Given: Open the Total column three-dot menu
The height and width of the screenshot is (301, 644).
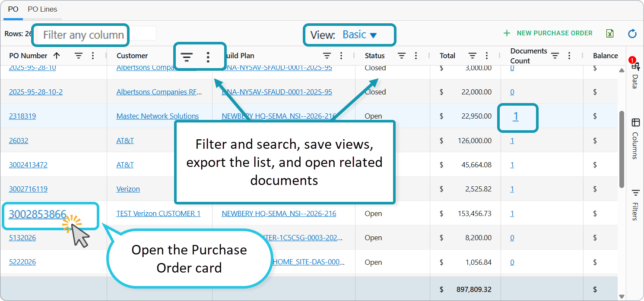Looking at the screenshot, I should click(x=487, y=56).
